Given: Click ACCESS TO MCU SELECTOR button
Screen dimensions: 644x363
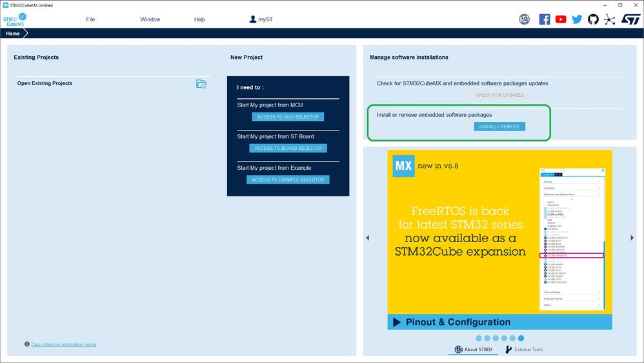Looking at the screenshot, I should 288,117.
